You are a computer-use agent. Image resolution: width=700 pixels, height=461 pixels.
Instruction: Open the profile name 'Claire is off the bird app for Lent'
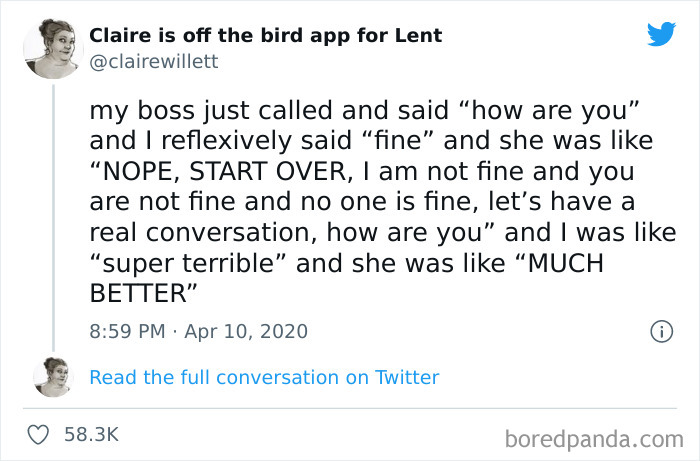265,36
